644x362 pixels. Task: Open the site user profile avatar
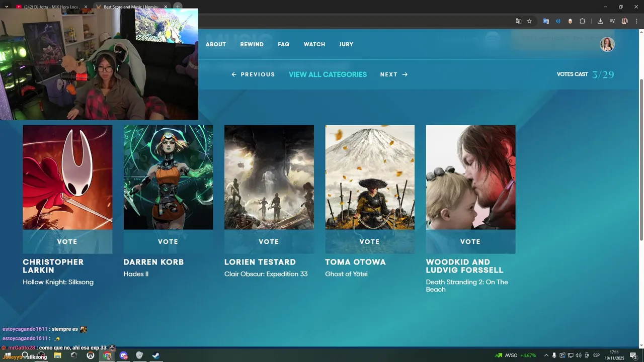click(x=607, y=44)
